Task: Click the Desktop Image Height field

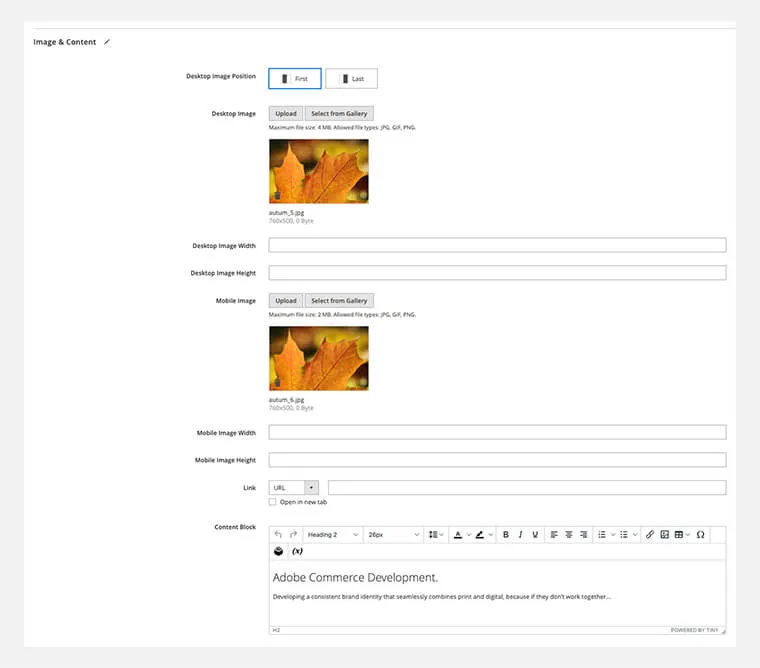Action: click(497, 272)
